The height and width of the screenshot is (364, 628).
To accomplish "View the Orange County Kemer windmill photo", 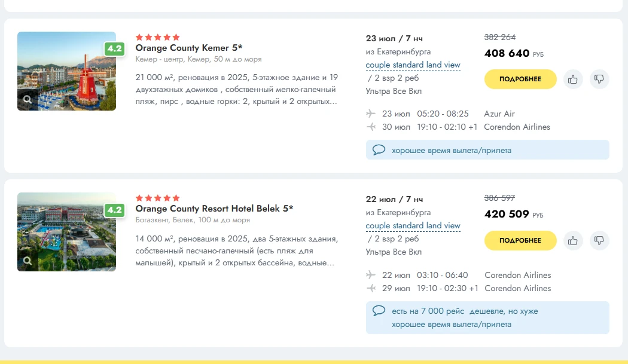I will pos(66,71).
